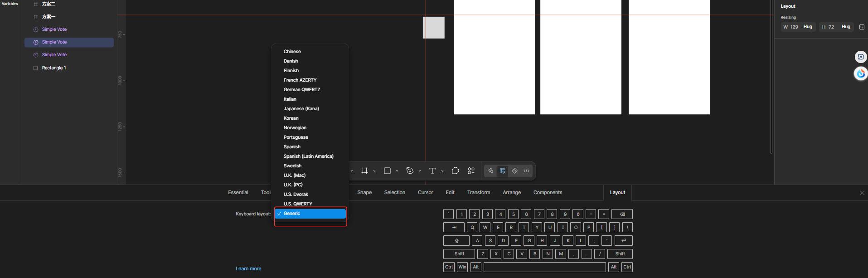868x278 pixels.
Task: Open the Layout shortcuts tab
Action: coord(617,193)
